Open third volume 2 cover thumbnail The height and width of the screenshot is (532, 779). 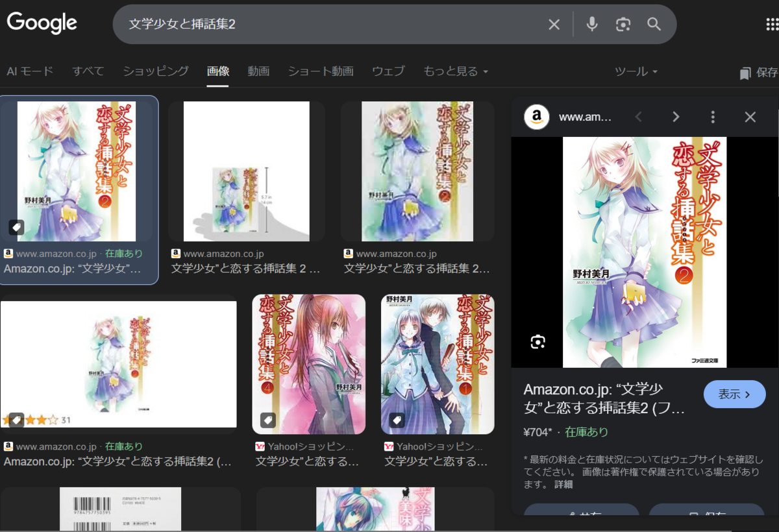coord(417,171)
